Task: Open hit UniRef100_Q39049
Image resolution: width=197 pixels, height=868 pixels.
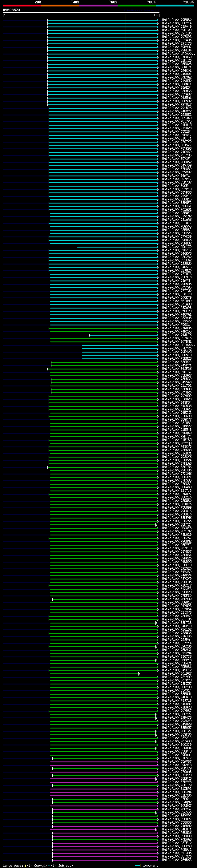Action: pyautogui.click(x=177, y=26)
